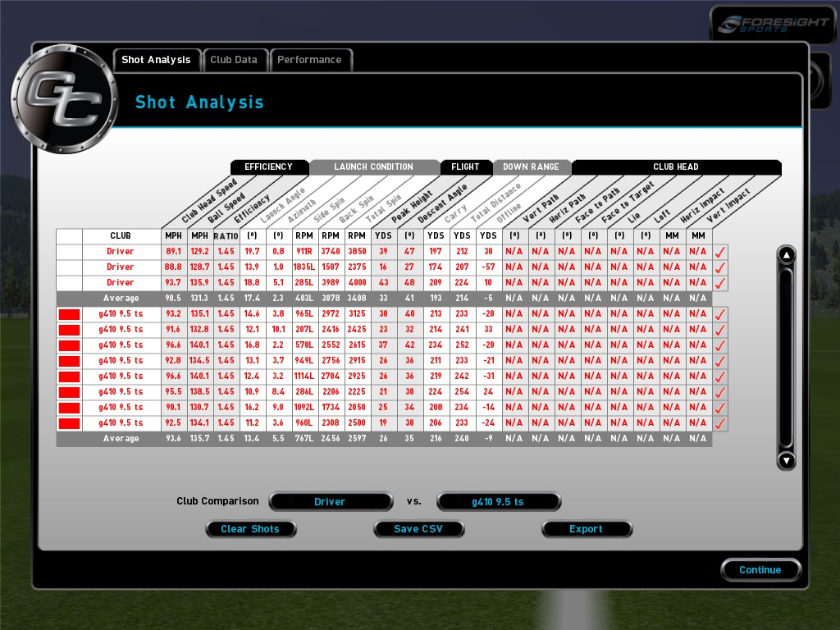Image resolution: width=840 pixels, height=630 pixels.
Task: Click the Face to Target column label
Action: click(628, 202)
